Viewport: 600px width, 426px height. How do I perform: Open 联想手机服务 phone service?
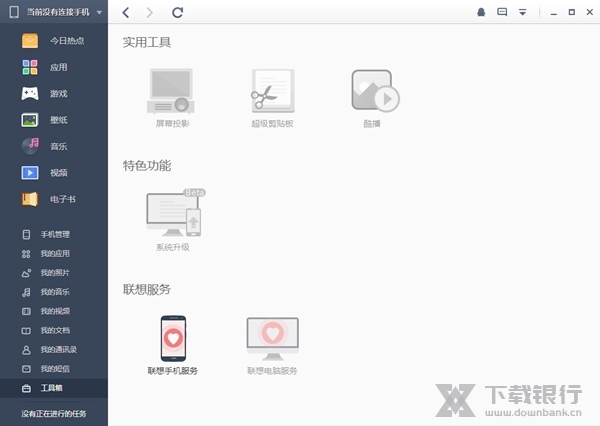(x=173, y=345)
